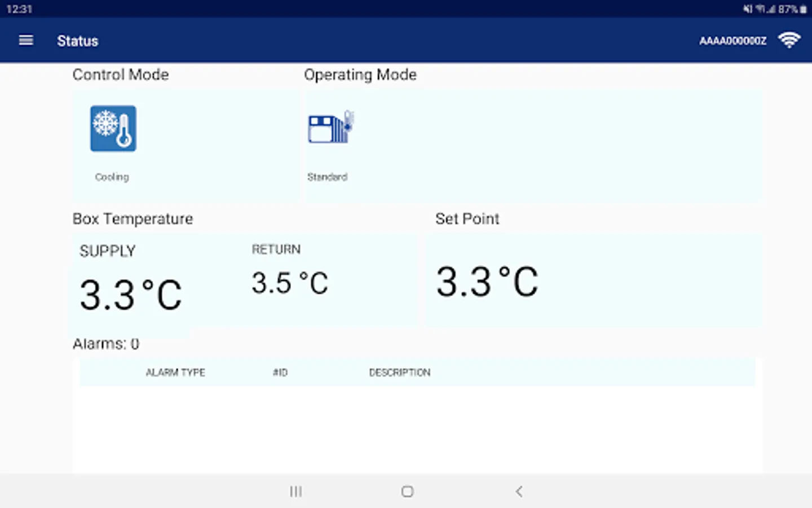Click the Status page title

coord(78,41)
